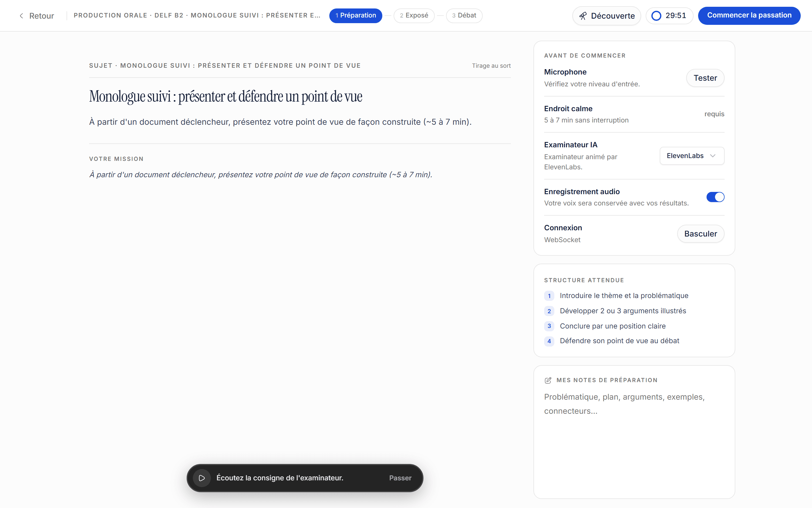Click Basculer connection button

[701, 234]
